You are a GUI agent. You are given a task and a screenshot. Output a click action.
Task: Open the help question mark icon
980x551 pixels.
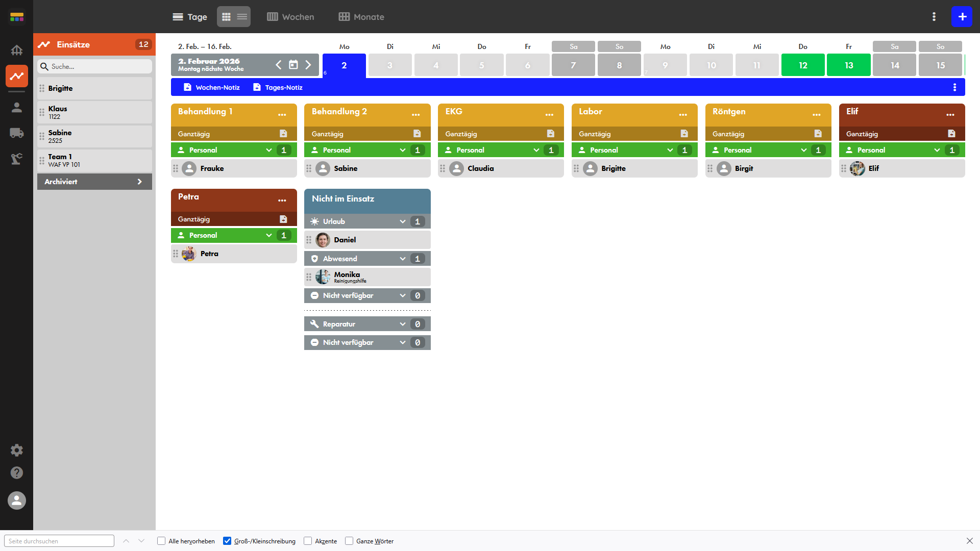point(16,473)
